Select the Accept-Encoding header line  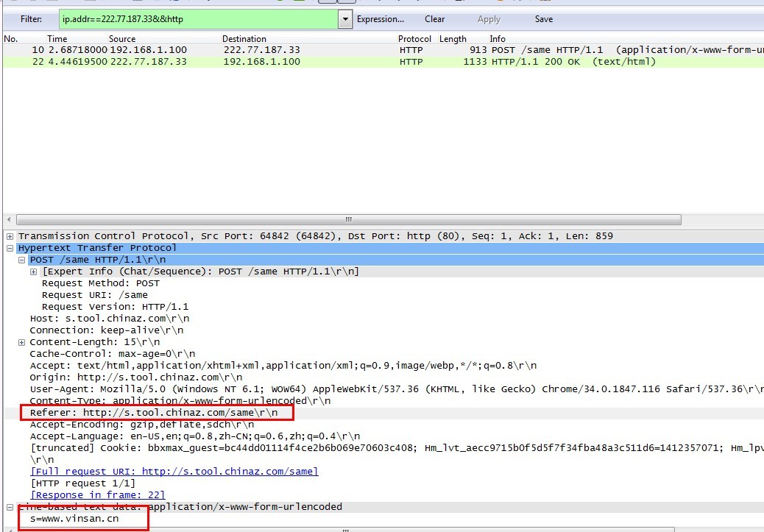(142, 425)
